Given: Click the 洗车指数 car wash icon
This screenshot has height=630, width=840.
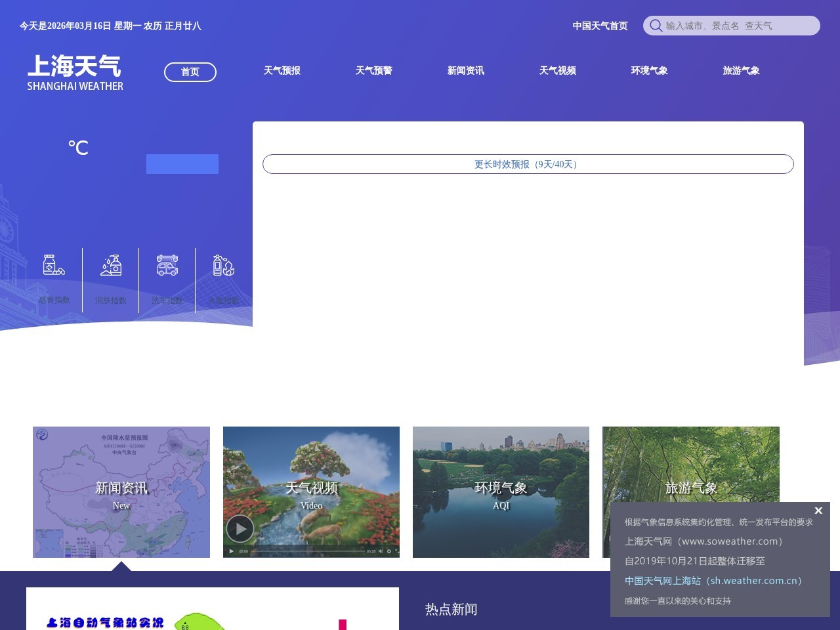Looking at the screenshot, I should [167, 264].
